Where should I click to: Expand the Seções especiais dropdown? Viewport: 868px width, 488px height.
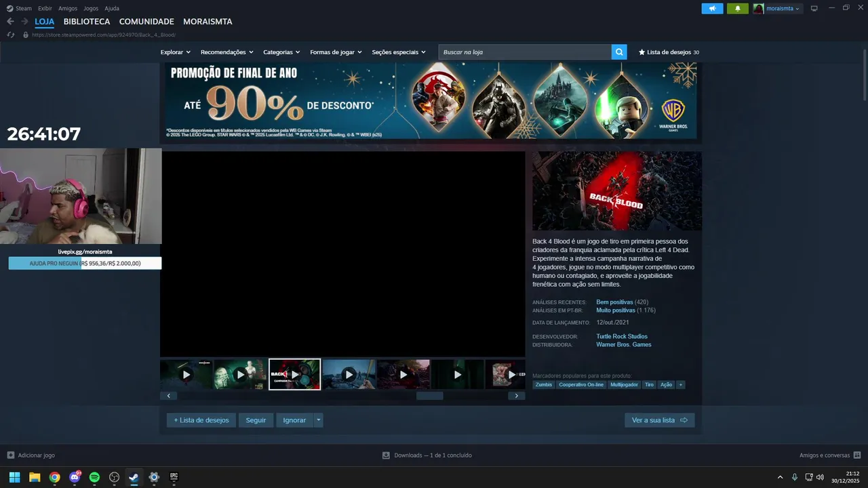[x=399, y=52]
